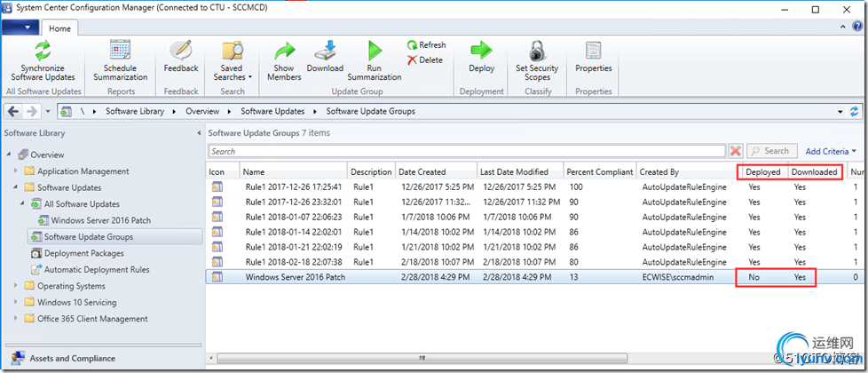Expand Application Management node

16,171
